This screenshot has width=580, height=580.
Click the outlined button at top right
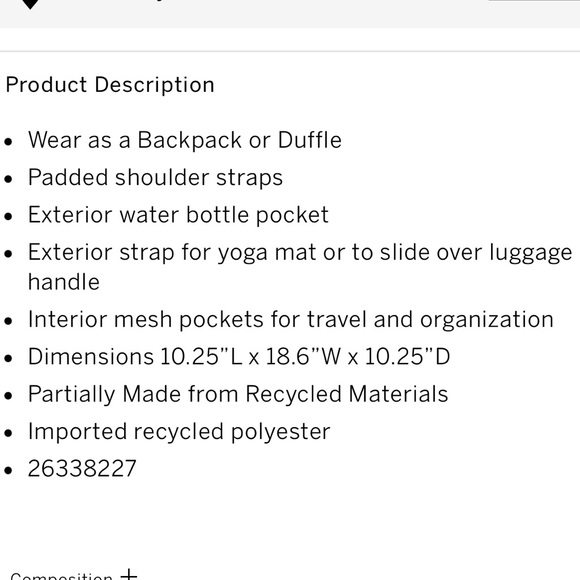534,1
